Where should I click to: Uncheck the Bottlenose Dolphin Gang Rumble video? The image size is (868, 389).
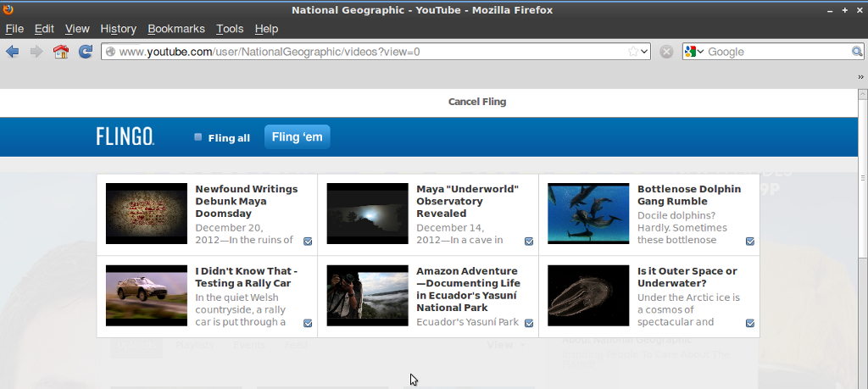750,242
